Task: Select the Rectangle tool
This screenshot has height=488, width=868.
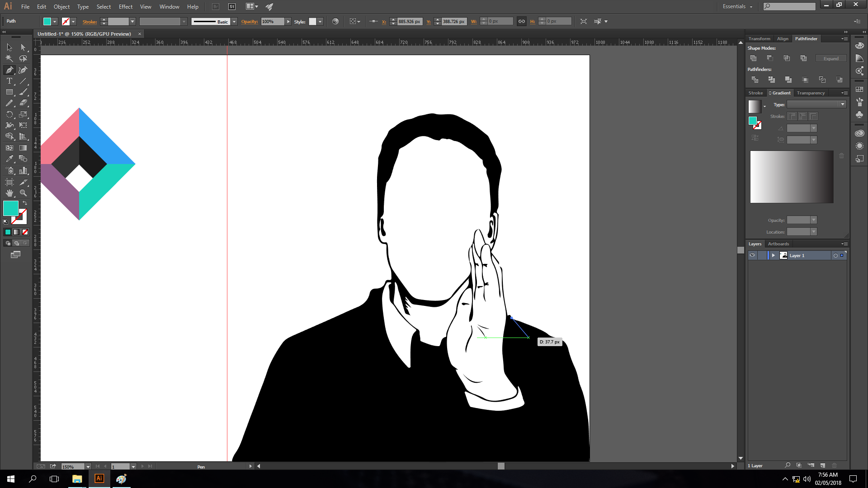Action: click(x=9, y=92)
